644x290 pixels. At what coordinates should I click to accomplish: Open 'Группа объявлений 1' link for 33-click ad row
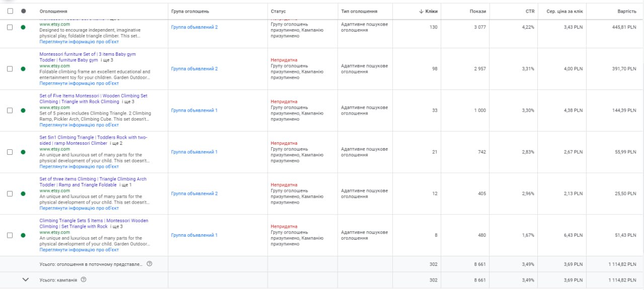click(x=194, y=111)
